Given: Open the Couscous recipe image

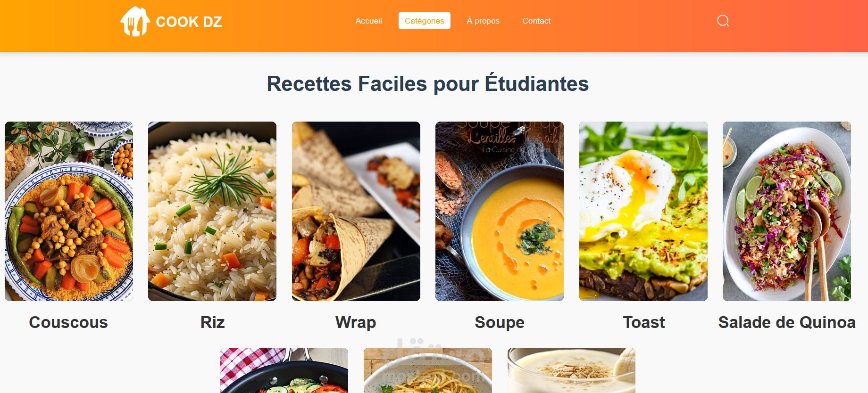Looking at the screenshot, I should pyautogui.click(x=69, y=211).
